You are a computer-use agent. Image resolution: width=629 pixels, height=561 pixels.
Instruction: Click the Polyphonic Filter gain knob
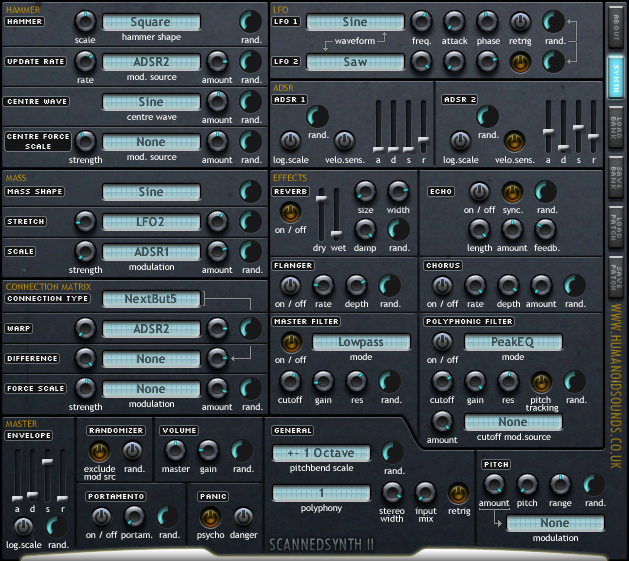point(475,382)
